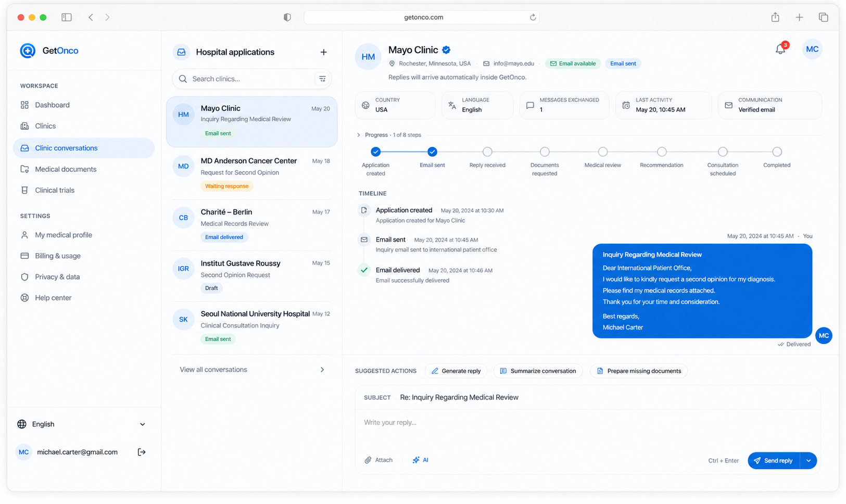Open the clinic search filter icon
846x504 pixels.
click(322, 79)
